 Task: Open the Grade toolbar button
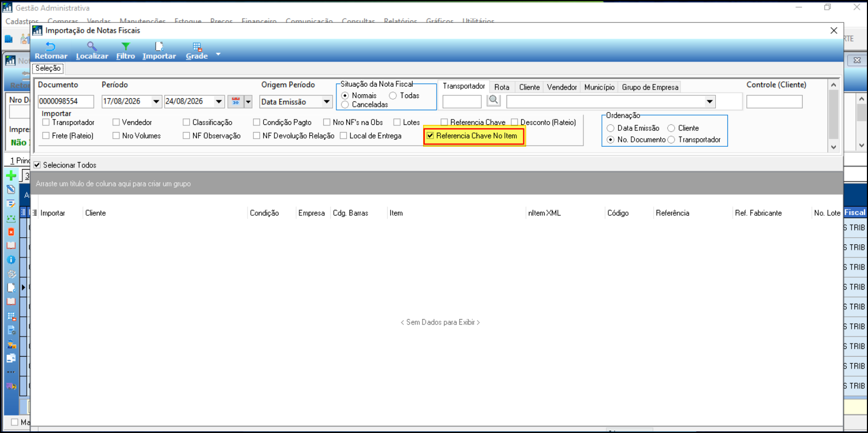(197, 51)
